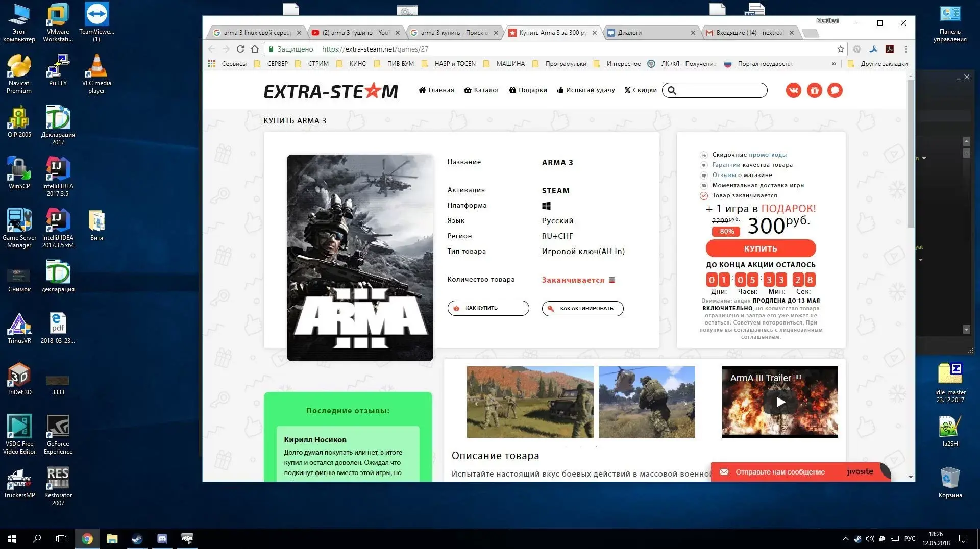Click the Chrome address bar URL

(x=375, y=49)
